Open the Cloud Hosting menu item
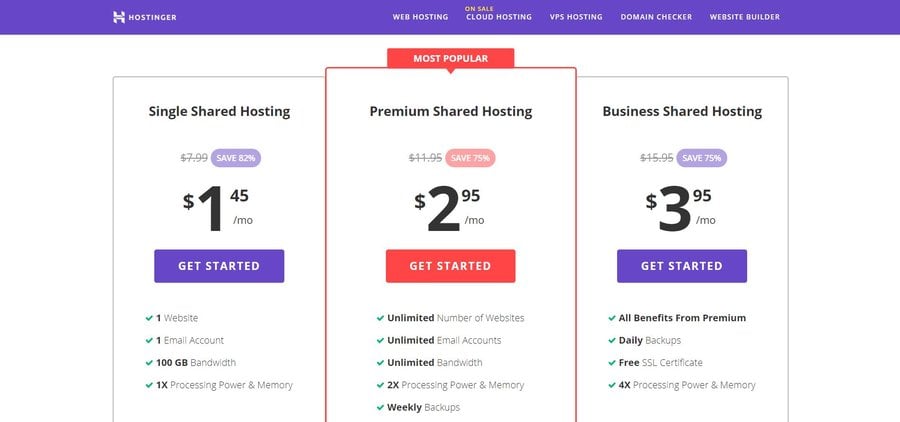 click(x=499, y=17)
